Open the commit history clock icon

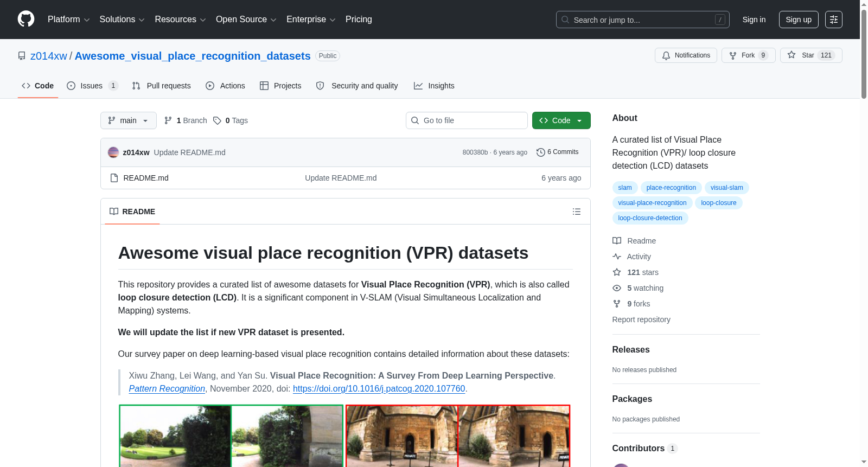pyautogui.click(x=540, y=152)
